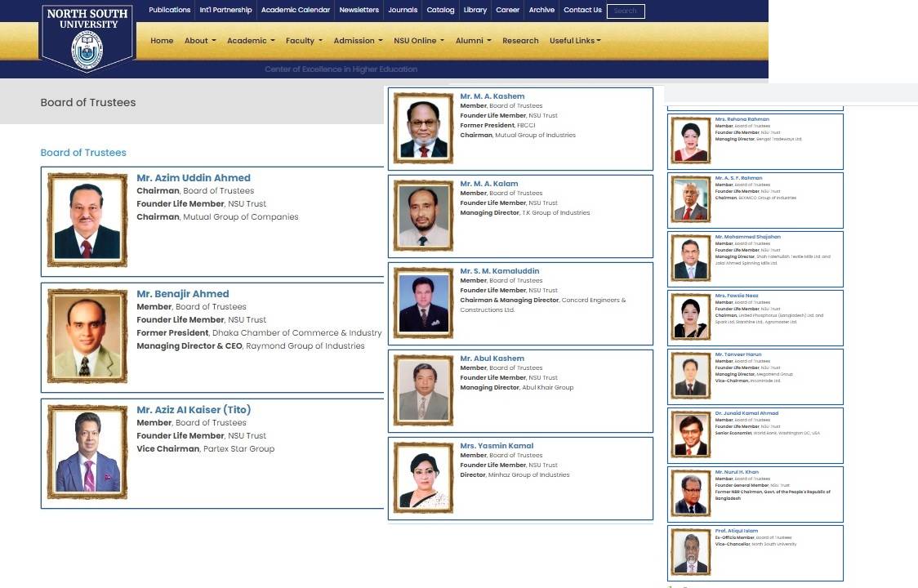Image resolution: width=918 pixels, height=588 pixels.
Task: Open the Newsletters link
Action: (359, 10)
